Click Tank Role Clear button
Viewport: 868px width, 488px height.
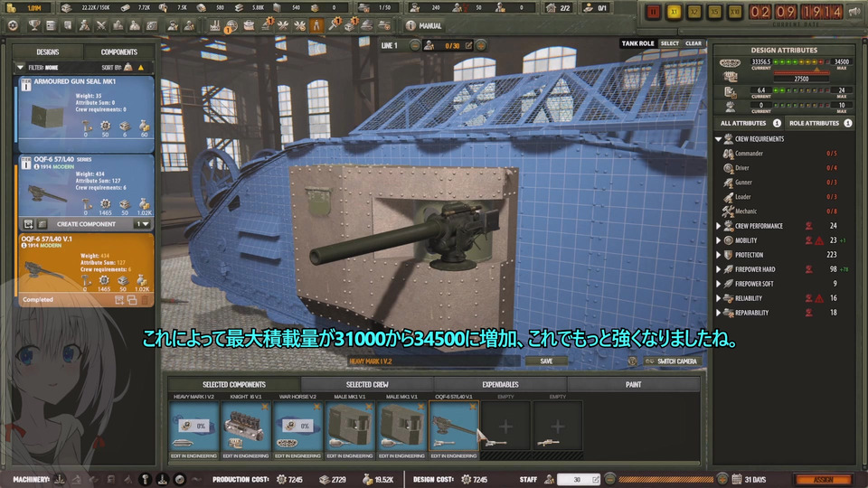(x=693, y=43)
